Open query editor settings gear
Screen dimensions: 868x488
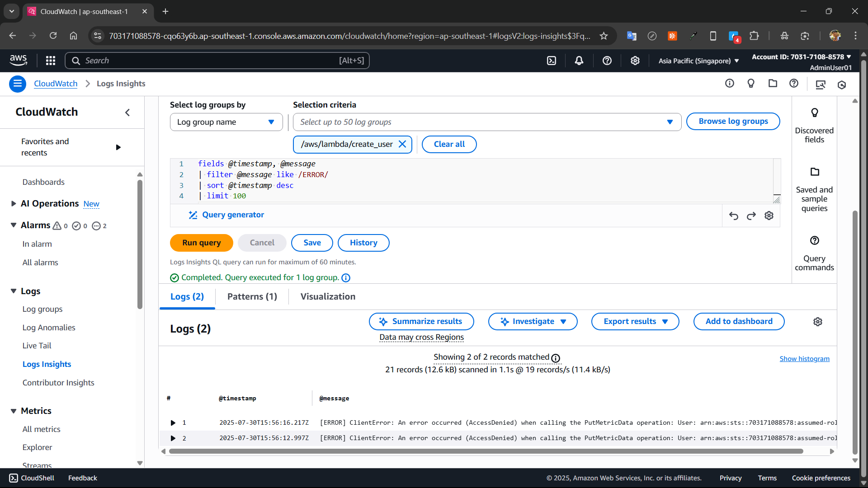point(769,216)
